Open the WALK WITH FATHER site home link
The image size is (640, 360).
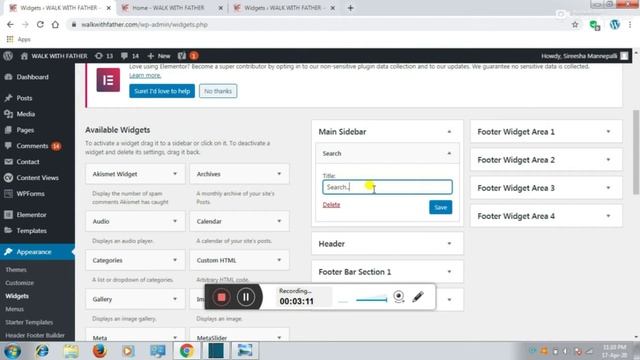[x=54, y=56]
